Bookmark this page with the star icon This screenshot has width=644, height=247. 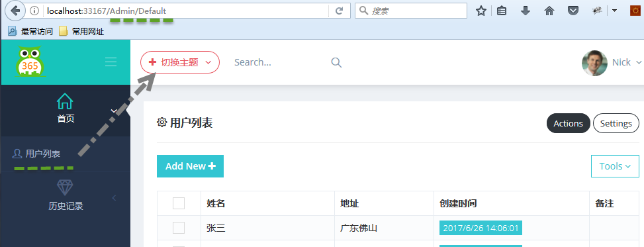tap(481, 11)
